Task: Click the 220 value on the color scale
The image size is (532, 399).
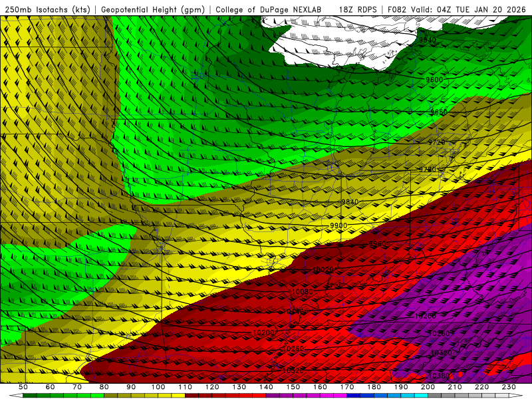Action: pos(482,387)
